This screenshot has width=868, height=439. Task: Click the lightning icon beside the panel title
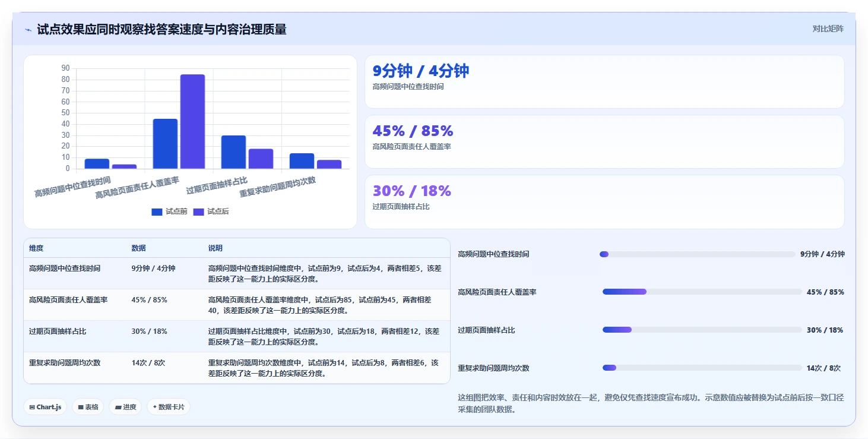coord(28,30)
